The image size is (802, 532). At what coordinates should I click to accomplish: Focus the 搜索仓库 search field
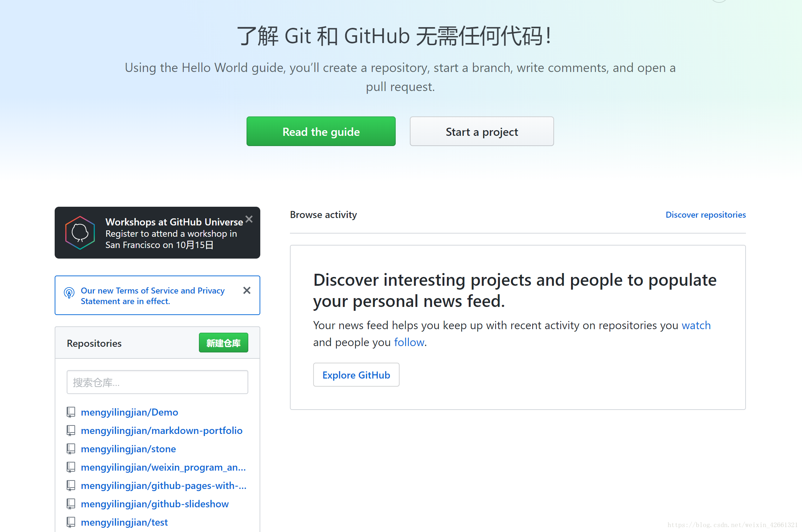(157, 382)
